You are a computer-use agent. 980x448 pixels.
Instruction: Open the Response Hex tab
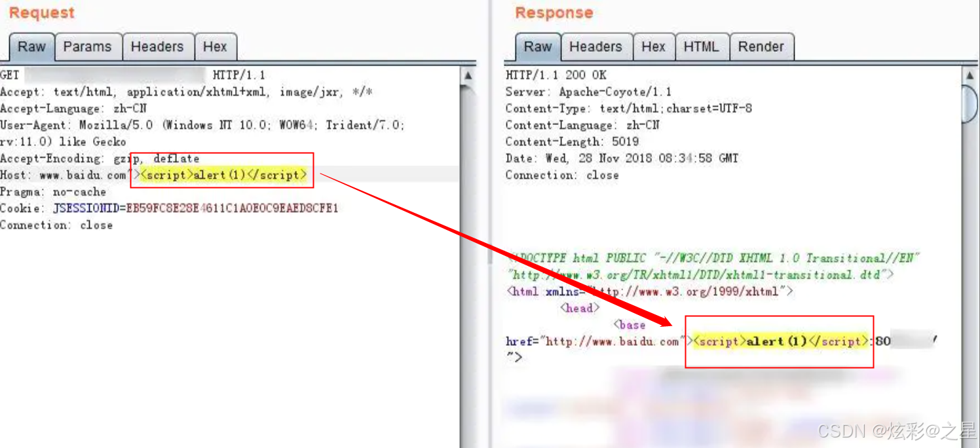click(x=653, y=47)
